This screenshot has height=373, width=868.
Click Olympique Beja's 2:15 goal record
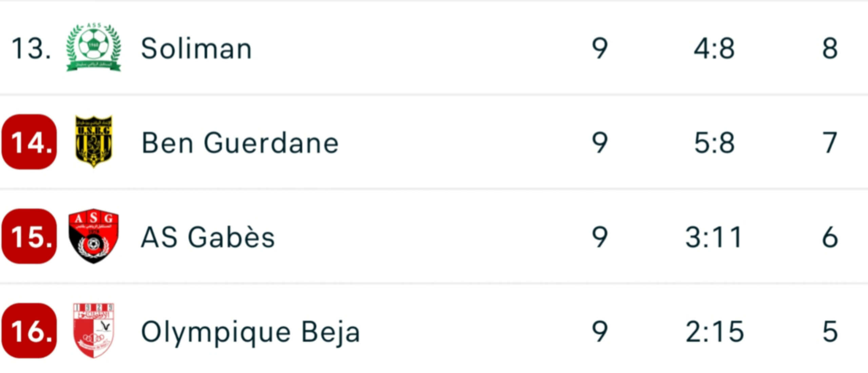(714, 331)
